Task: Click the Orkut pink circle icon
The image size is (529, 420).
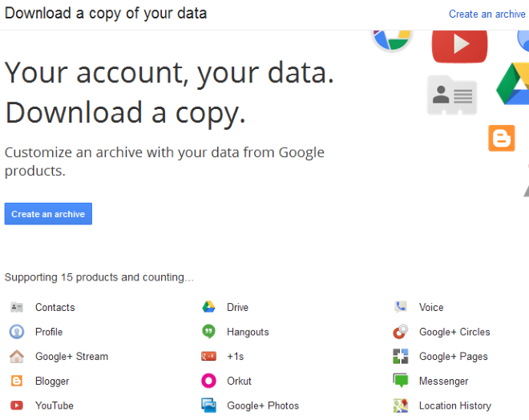Action: point(208,381)
